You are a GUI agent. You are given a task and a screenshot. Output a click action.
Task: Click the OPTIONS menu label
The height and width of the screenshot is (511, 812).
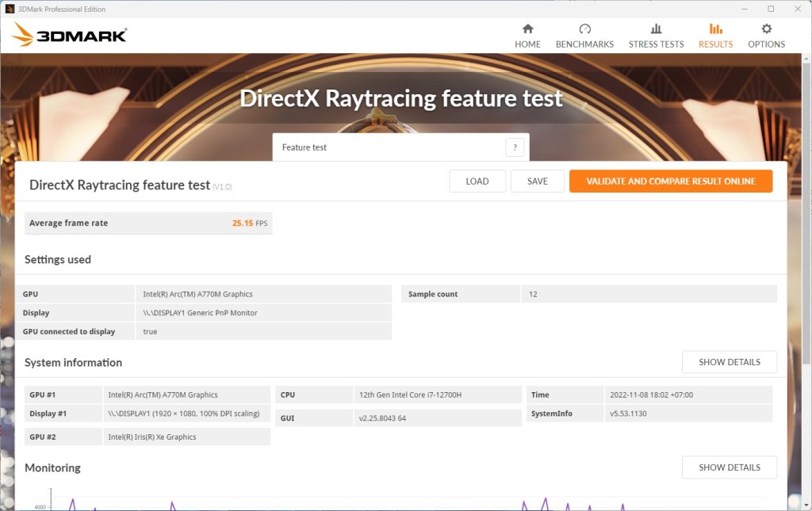point(767,44)
